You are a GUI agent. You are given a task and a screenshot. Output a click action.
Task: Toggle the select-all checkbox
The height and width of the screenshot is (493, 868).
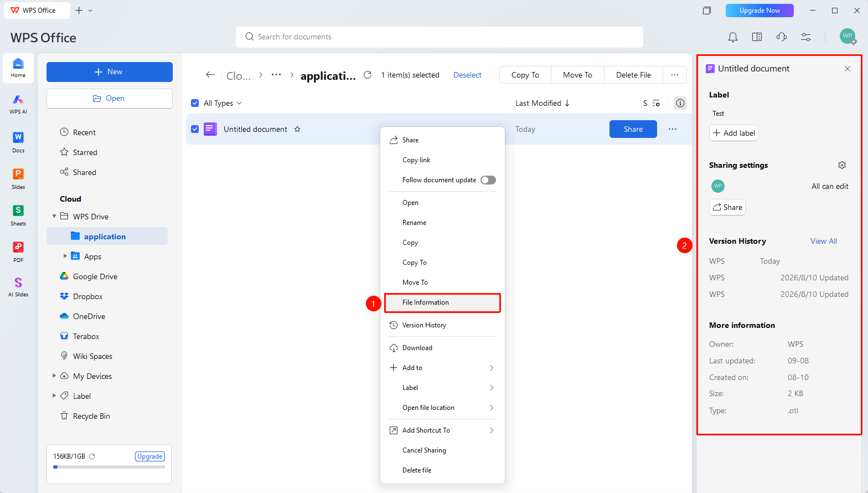tap(195, 103)
